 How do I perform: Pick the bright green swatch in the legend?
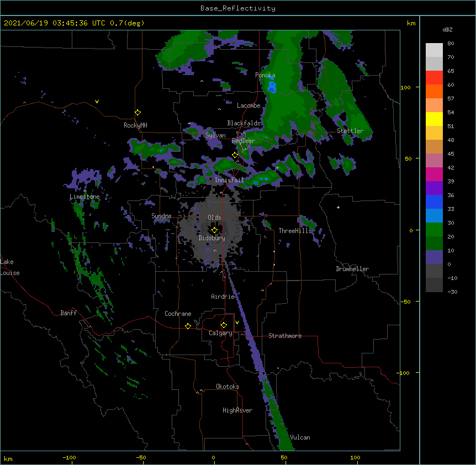point(434,230)
